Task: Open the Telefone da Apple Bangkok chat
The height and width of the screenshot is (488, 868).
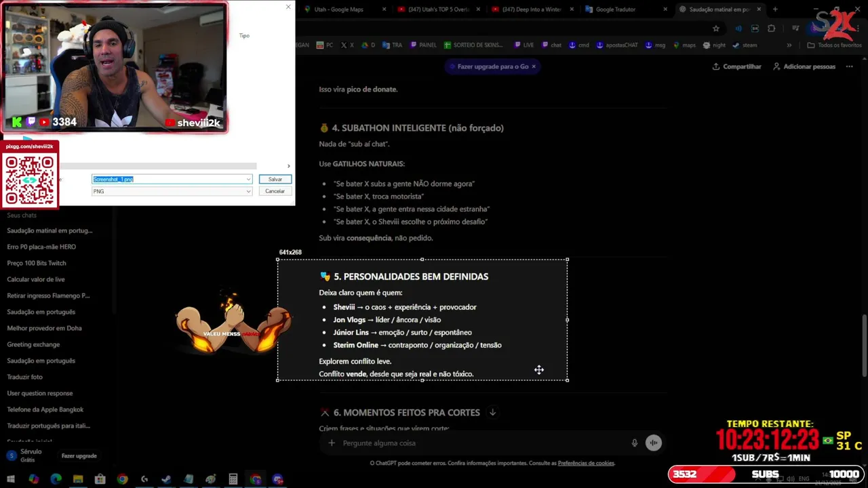Action: tap(45, 409)
